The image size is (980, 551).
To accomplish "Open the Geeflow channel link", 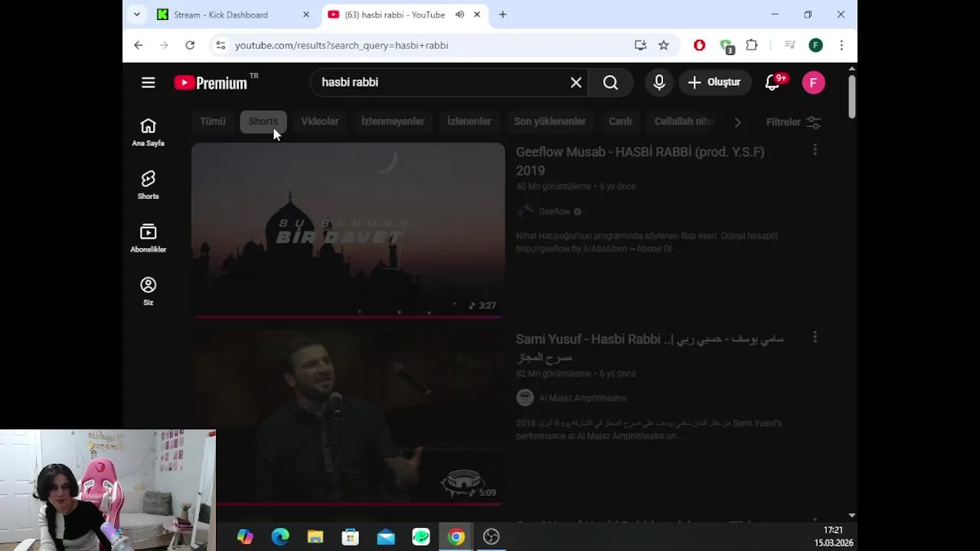I will [x=554, y=212].
